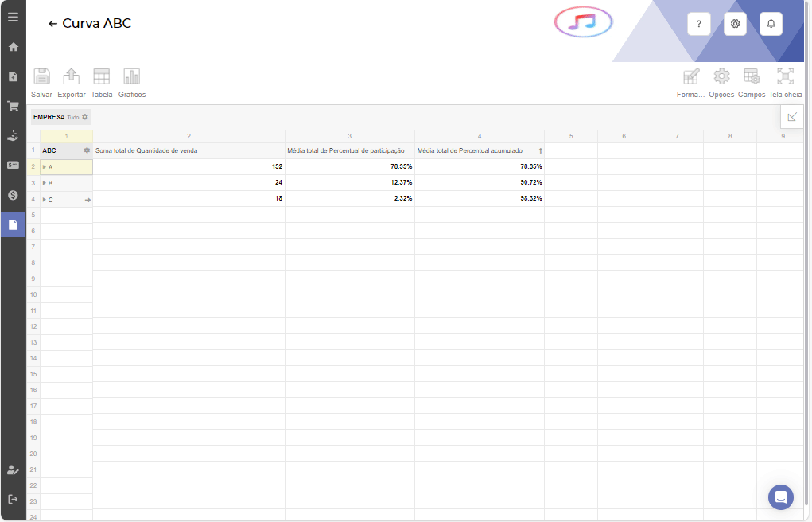
Task: Open the Opções gear in toolbar
Action: coord(721,77)
